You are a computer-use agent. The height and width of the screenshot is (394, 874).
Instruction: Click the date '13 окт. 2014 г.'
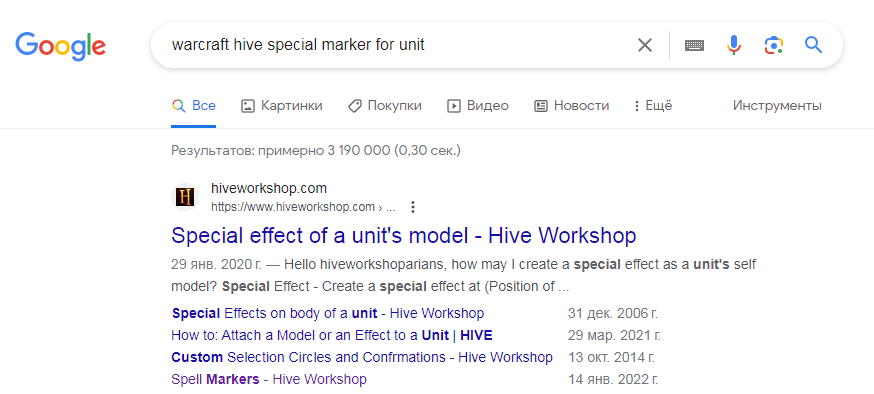click(611, 357)
